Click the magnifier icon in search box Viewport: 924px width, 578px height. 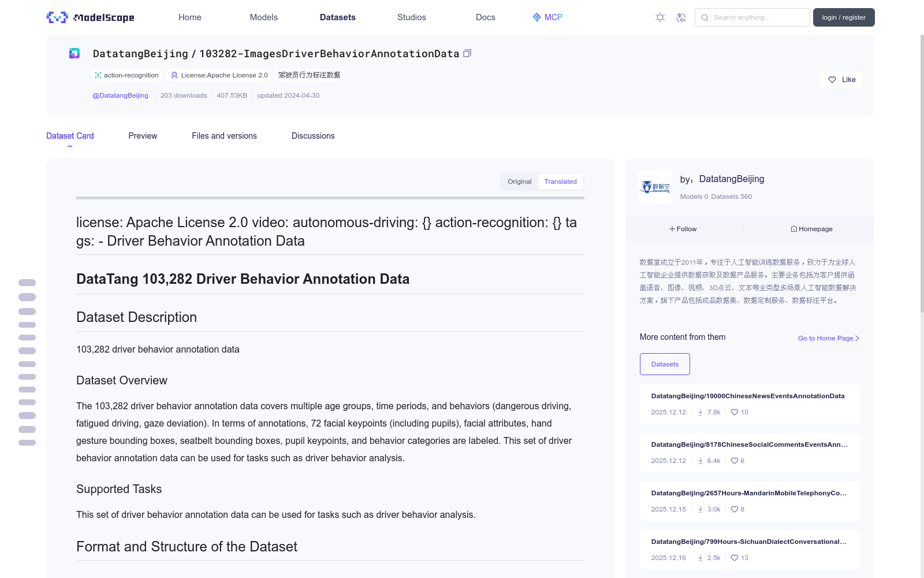[705, 17]
